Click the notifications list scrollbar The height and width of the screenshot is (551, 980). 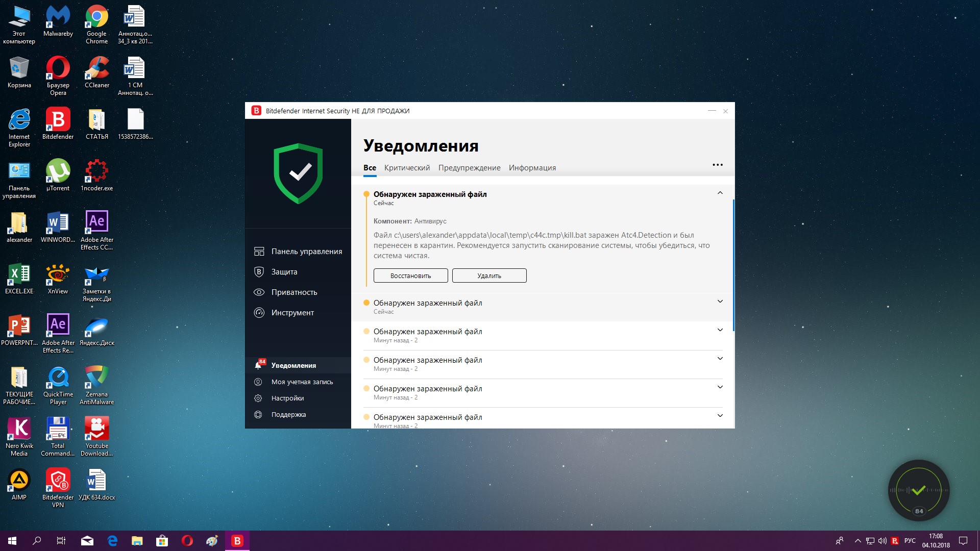[x=733, y=265]
